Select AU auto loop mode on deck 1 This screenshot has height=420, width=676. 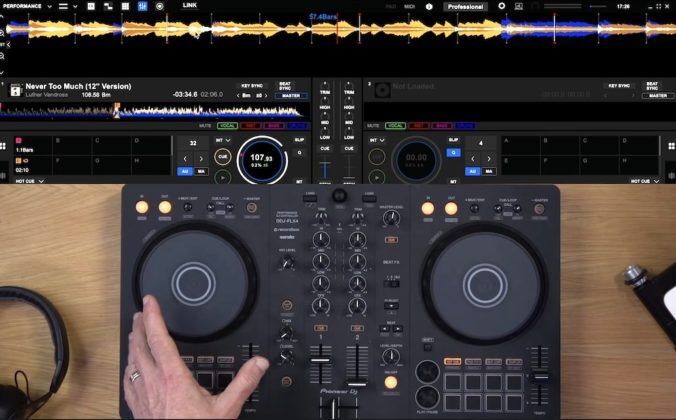185,171
